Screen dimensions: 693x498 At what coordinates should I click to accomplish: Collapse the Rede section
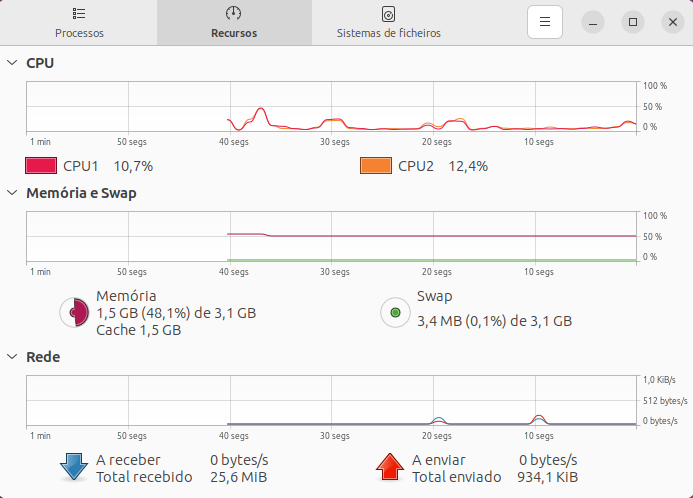pos(12,356)
